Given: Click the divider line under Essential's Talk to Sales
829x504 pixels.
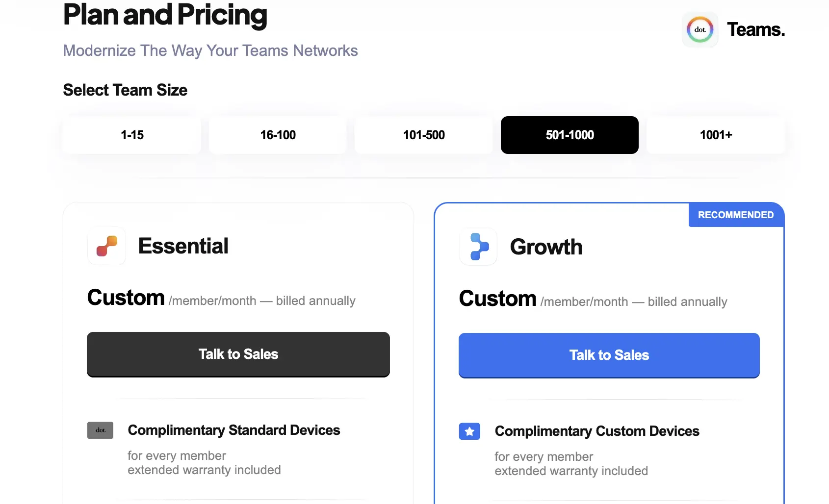Looking at the screenshot, I should [x=238, y=400].
